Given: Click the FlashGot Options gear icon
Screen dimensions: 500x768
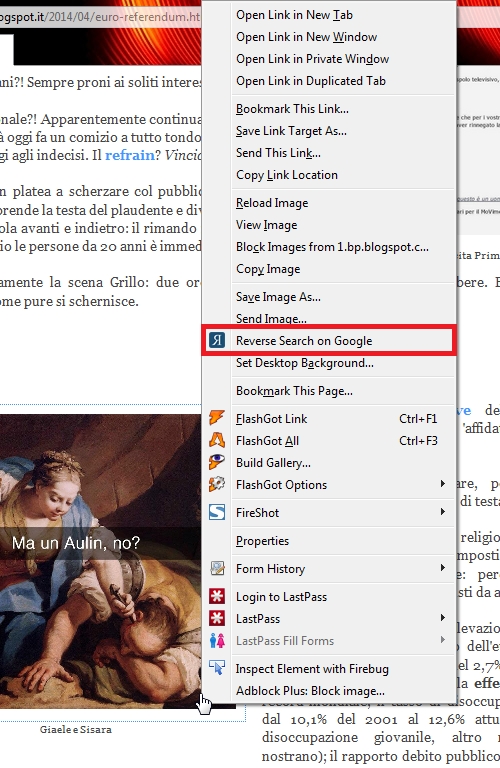Looking at the screenshot, I should 217,484.
